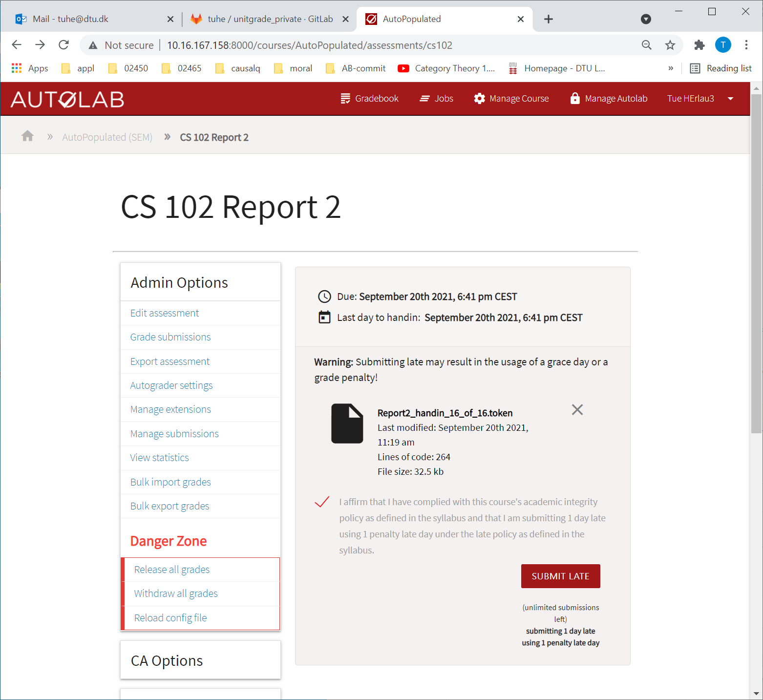The height and width of the screenshot is (700, 763).
Task: Open the Chrome three-dot menu
Action: point(746,45)
